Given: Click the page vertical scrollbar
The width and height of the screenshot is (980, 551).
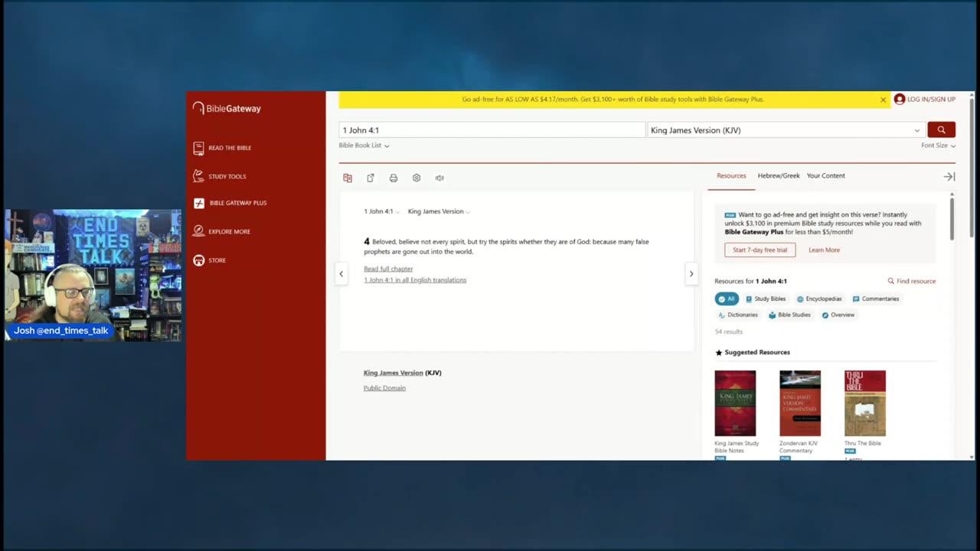Looking at the screenshot, I should pyautogui.click(x=972, y=168).
